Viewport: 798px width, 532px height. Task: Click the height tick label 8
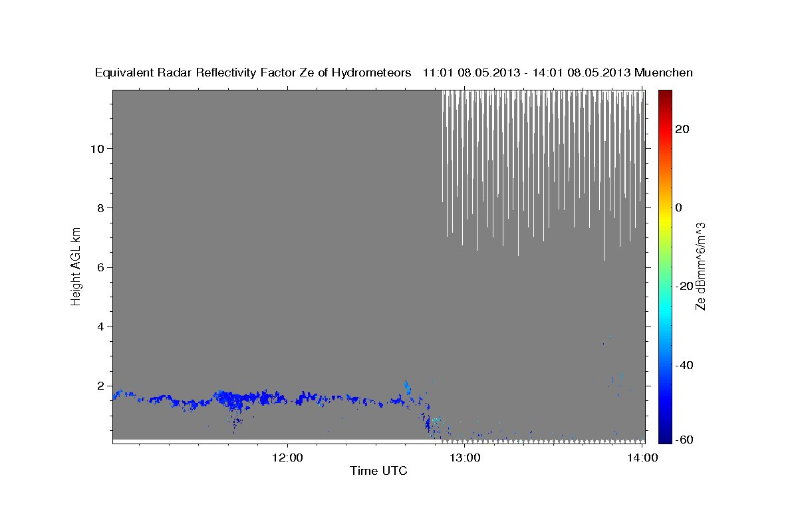102,207
